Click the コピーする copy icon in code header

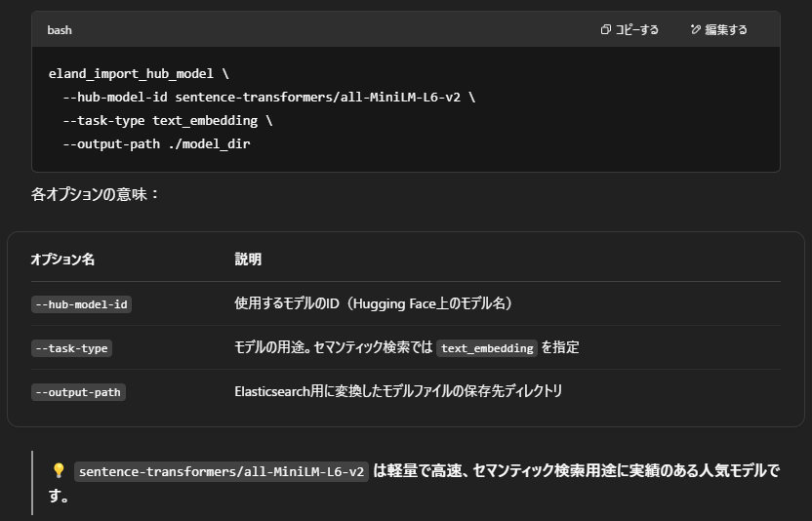tap(606, 30)
